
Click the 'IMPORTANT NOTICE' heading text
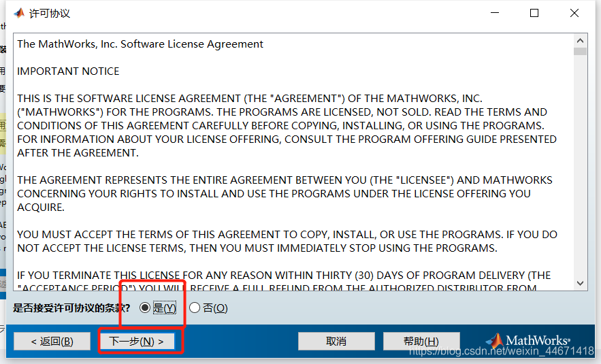point(68,71)
